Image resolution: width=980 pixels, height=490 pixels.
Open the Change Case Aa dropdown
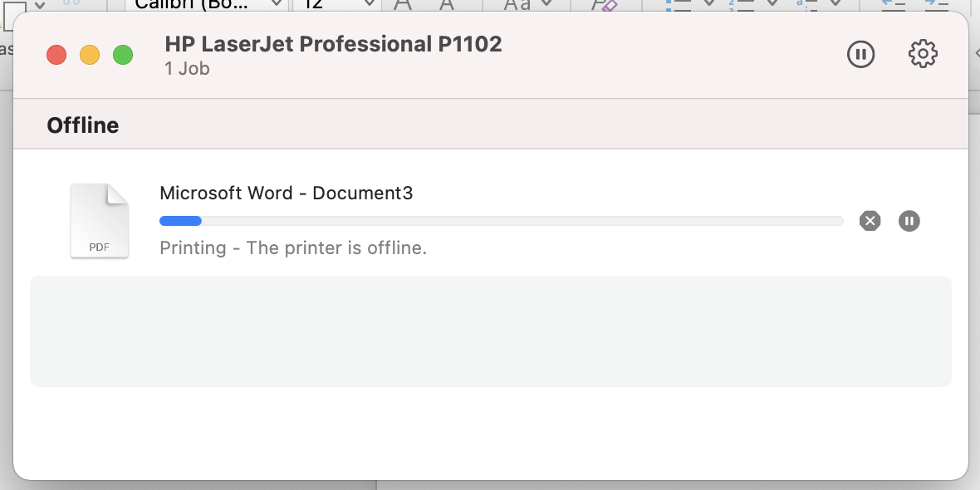[x=546, y=4]
